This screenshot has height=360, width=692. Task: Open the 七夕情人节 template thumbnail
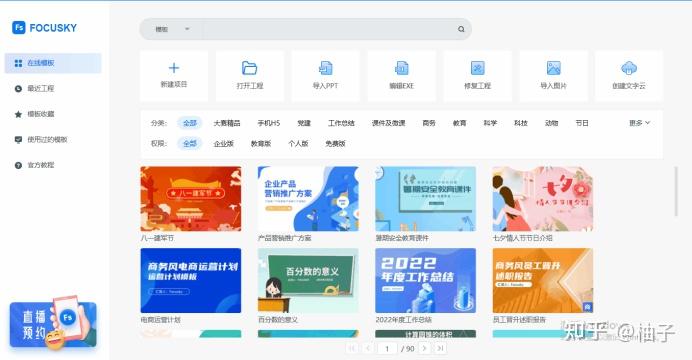pos(543,199)
